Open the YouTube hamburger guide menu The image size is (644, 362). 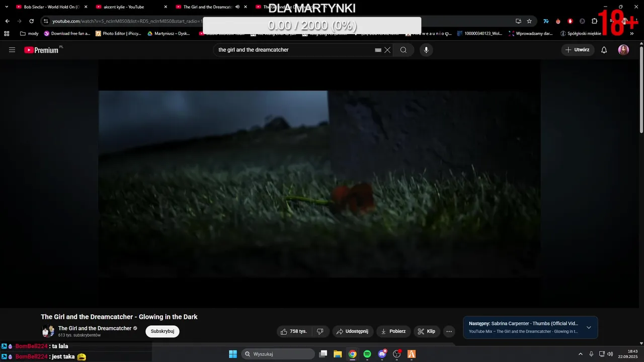[12, 50]
